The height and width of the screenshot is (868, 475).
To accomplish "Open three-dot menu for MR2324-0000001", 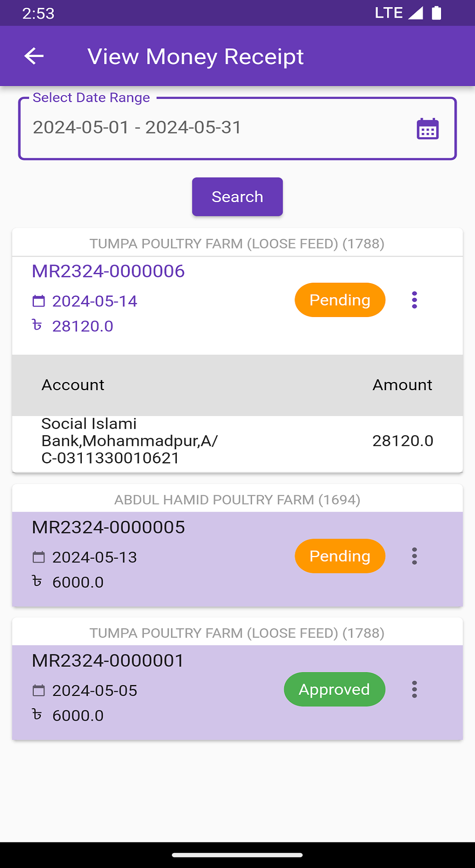I will click(x=414, y=689).
